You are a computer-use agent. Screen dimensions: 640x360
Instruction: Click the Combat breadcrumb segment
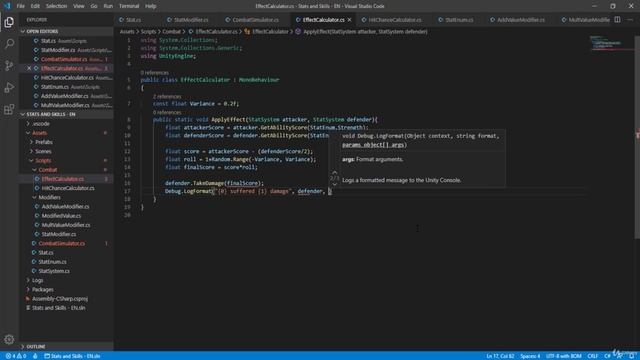(171, 31)
